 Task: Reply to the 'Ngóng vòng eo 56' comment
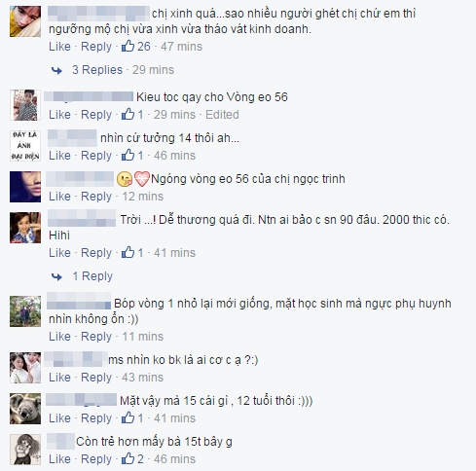point(96,197)
